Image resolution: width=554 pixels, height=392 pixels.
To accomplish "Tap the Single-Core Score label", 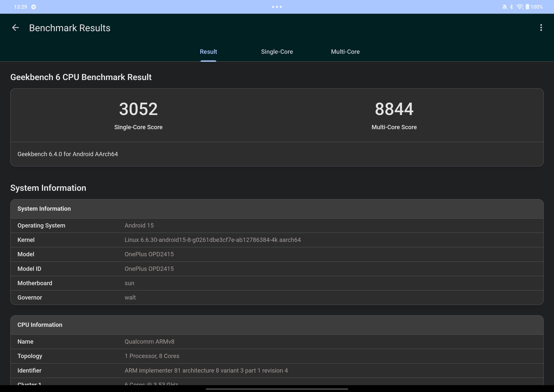I will click(x=138, y=127).
